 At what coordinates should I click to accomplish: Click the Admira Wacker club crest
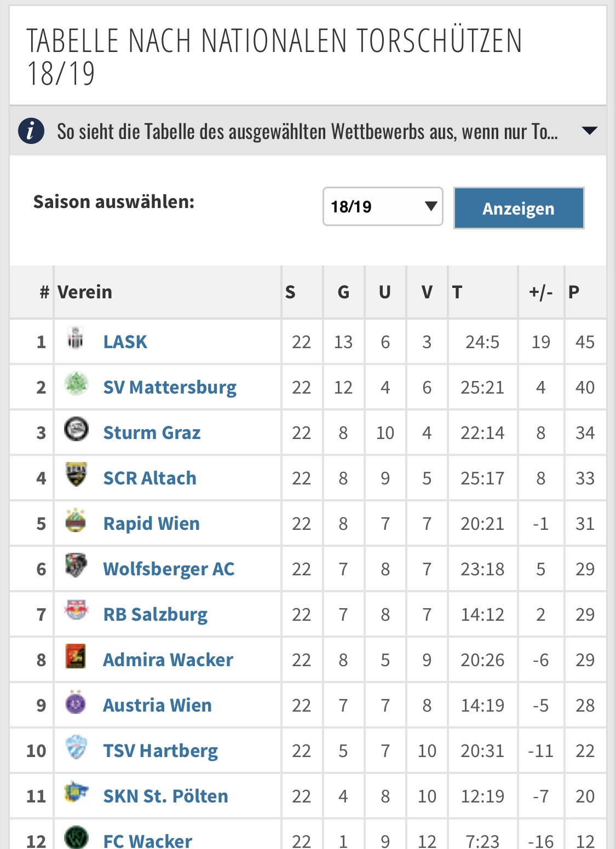click(76, 656)
